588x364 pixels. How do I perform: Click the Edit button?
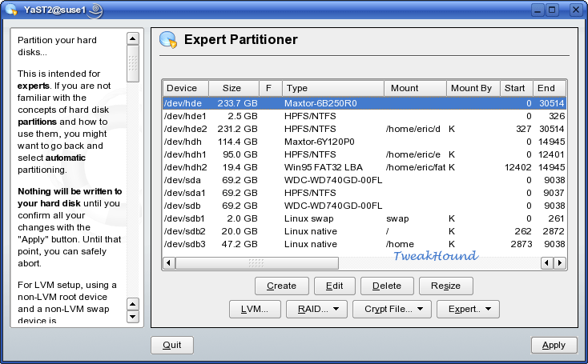point(334,286)
